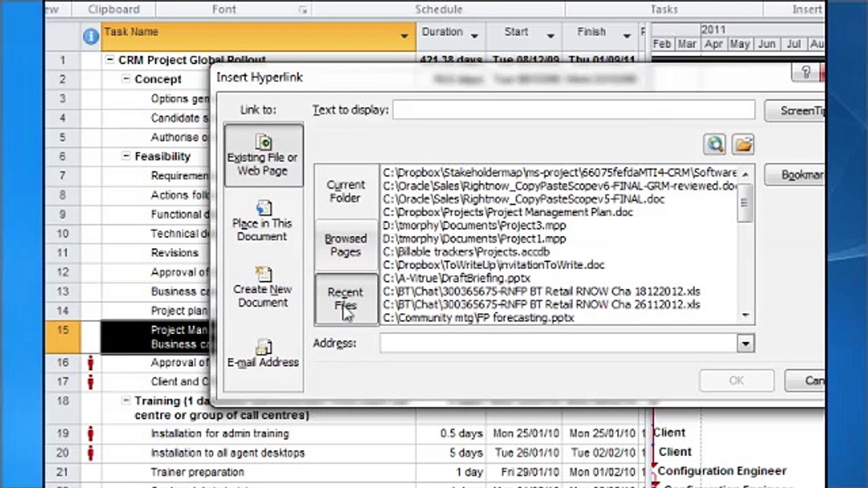Click Installation to all agent desktops task
Viewport: 868px width, 488px height.
[x=228, y=452]
